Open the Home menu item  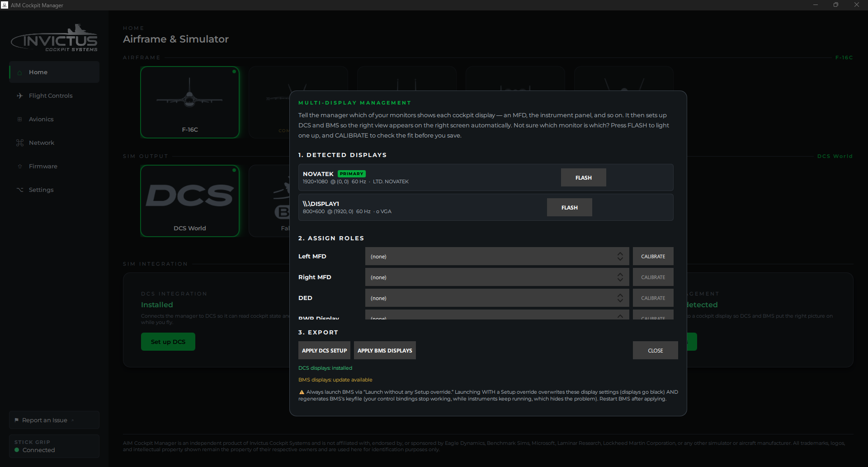point(54,72)
